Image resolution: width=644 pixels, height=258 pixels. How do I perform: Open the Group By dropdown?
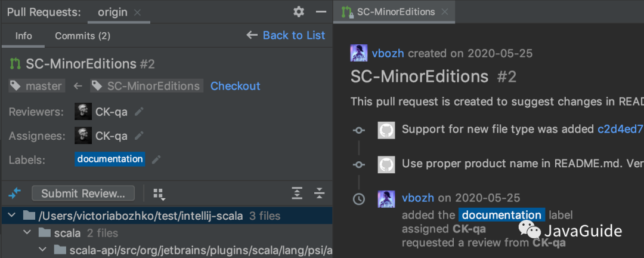pyautogui.click(x=159, y=193)
